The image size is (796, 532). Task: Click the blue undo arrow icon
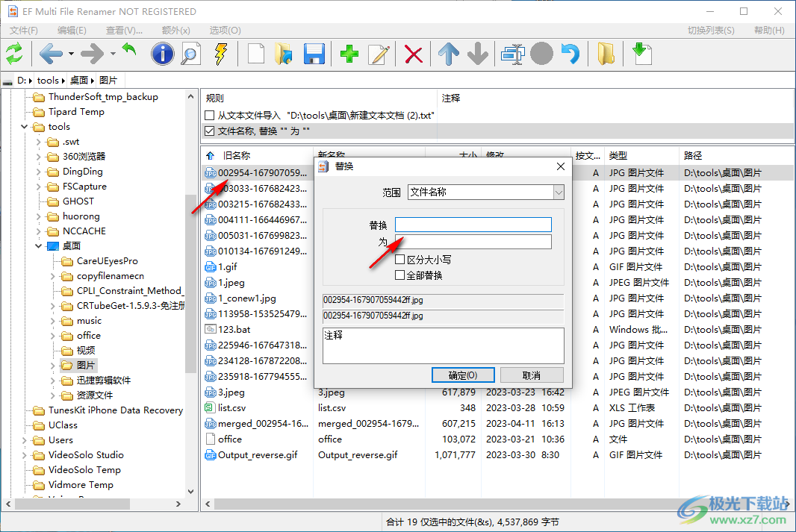(x=570, y=54)
